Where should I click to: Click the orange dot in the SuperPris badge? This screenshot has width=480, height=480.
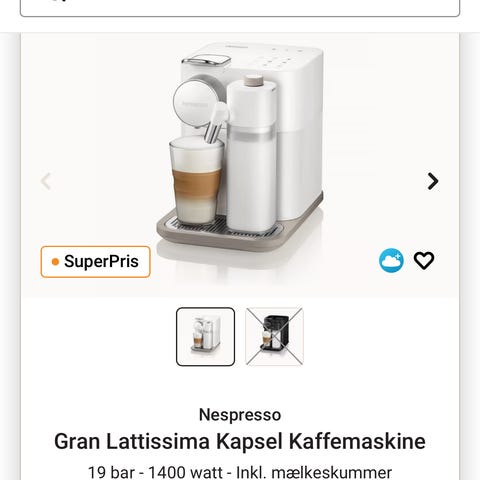pyautogui.click(x=55, y=262)
